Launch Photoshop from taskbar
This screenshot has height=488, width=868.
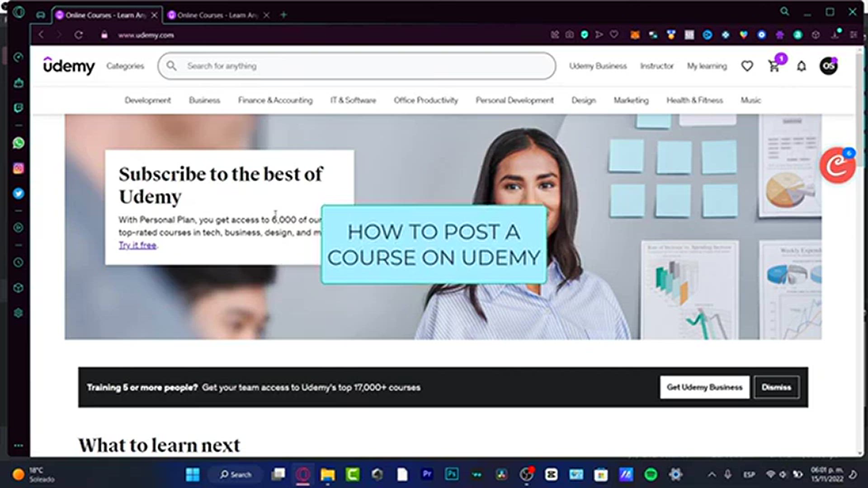click(x=452, y=474)
